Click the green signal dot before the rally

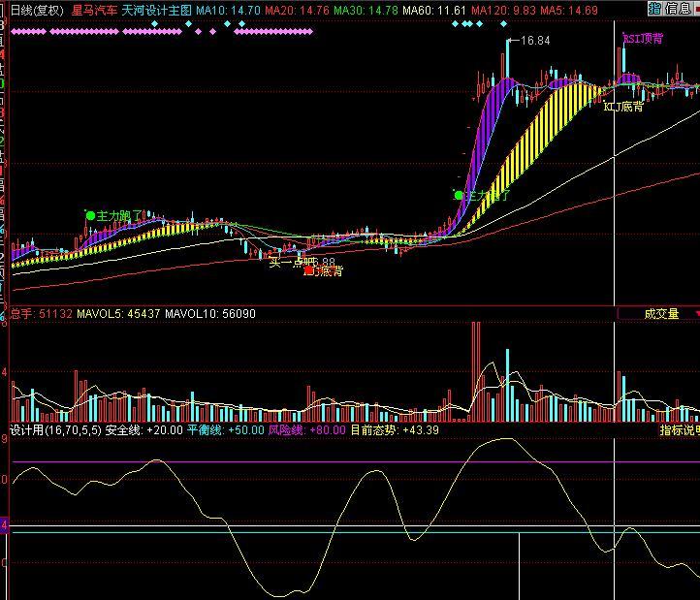(x=459, y=195)
